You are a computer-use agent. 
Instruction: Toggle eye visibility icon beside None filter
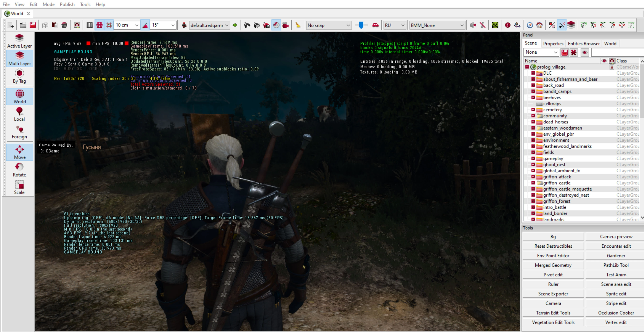(585, 52)
